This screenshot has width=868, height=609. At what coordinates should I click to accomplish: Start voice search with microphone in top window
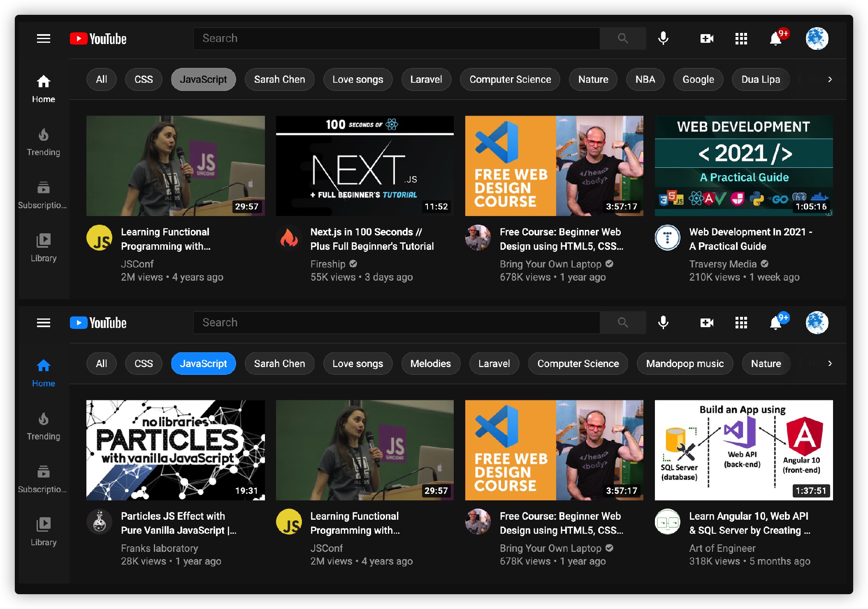point(663,39)
